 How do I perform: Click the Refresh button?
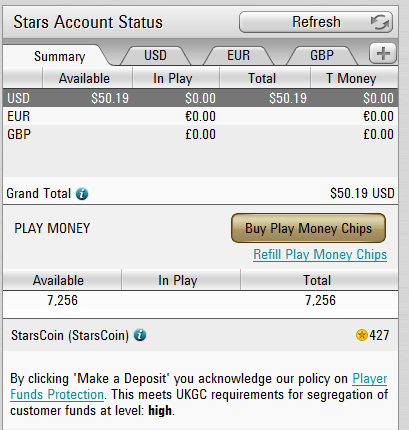click(x=316, y=22)
